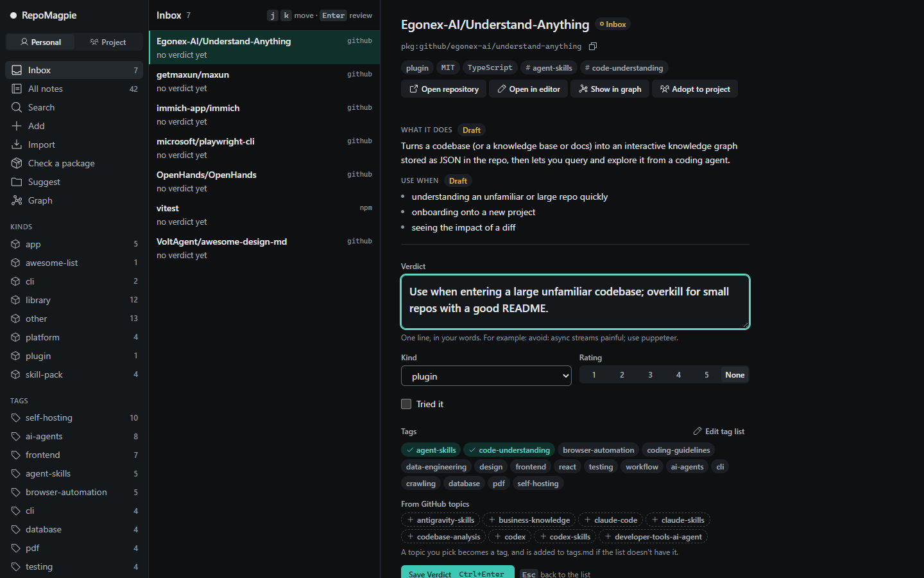The image size is (924, 578).
Task: Click the All notes icon in the sidebar
Action: 17,89
